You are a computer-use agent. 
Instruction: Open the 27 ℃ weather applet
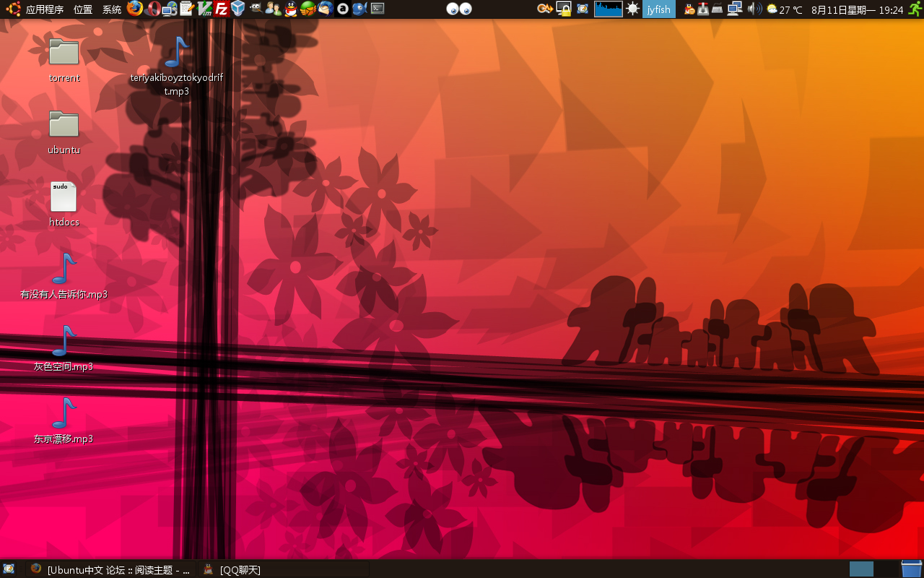[x=785, y=9]
